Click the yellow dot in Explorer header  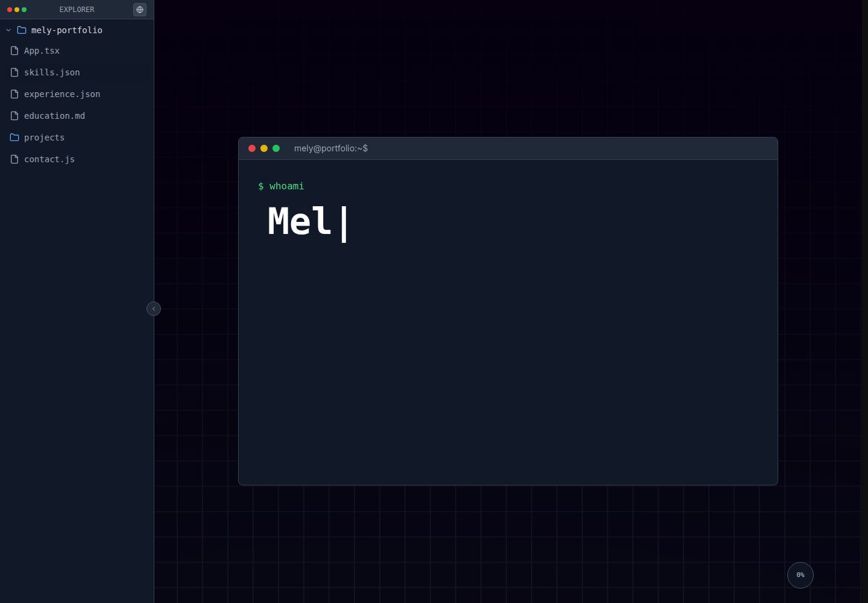[17, 10]
